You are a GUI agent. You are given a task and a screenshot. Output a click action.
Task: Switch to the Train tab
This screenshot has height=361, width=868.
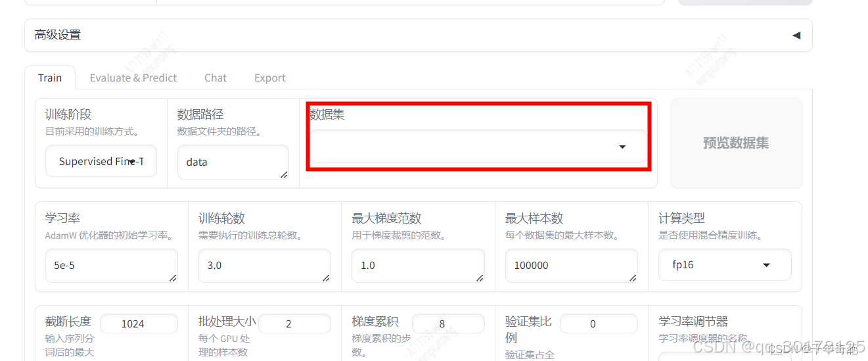(x=50, y=78)
